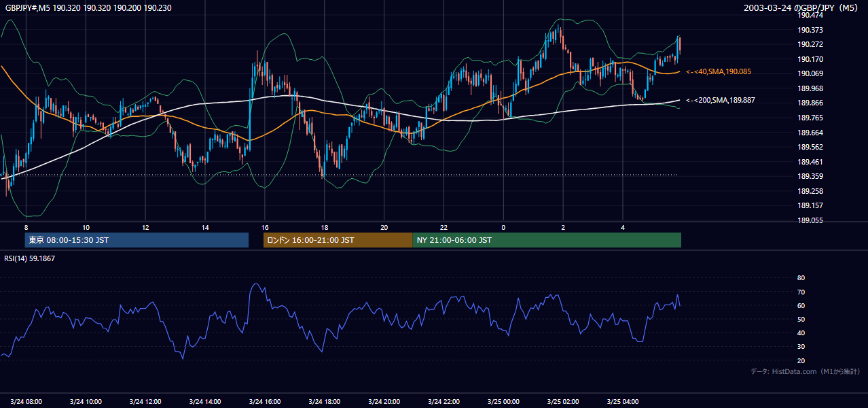Click the 200 SMA 189.887 label
Viewport: 868px width, 408px height.
[x=721, y=100]
